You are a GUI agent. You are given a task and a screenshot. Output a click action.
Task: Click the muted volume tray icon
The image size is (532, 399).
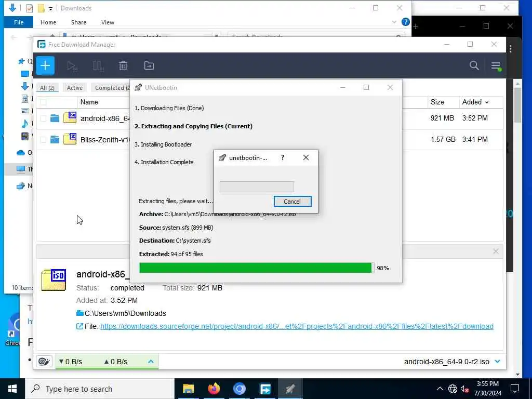(465, 389)
